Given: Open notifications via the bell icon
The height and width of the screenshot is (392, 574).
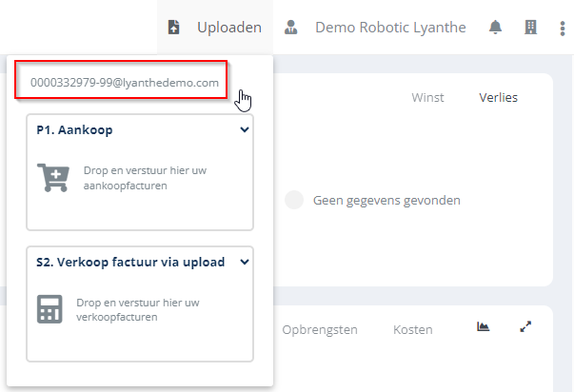Looking at the screenshot, I should point(495,28).
